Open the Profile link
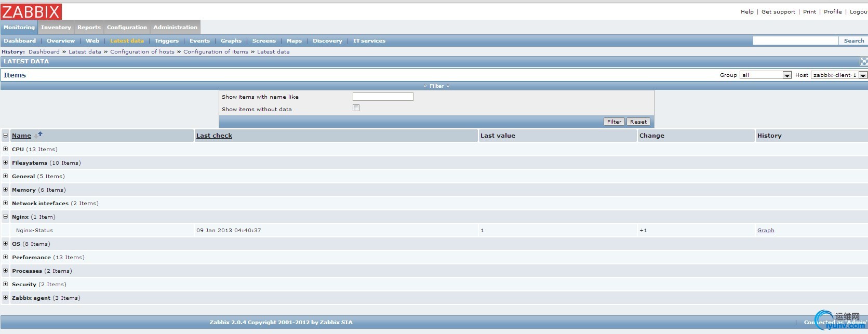The height and width of the screenshot is (334, 868). [x=833, y=11]
